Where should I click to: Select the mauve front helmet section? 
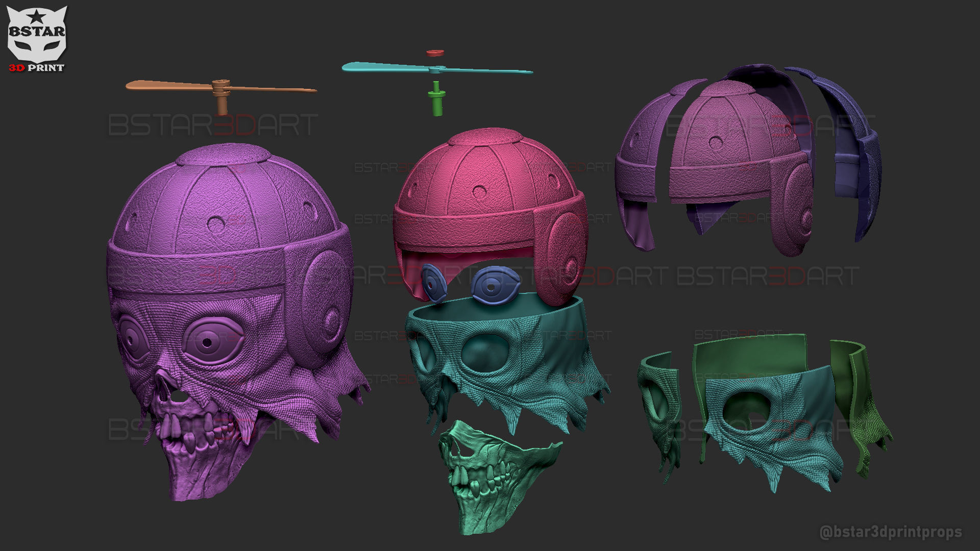click(740, 168)
